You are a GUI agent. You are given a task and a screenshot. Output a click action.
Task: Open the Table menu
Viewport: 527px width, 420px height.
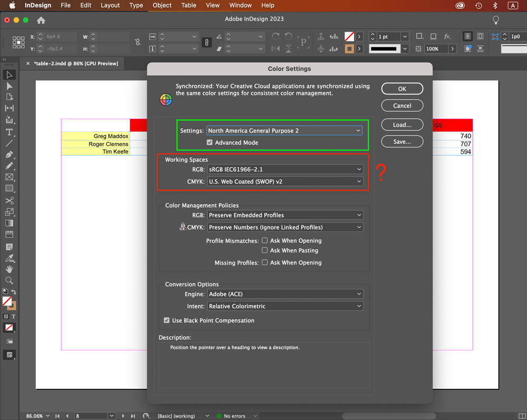click(x=188, y=5)
